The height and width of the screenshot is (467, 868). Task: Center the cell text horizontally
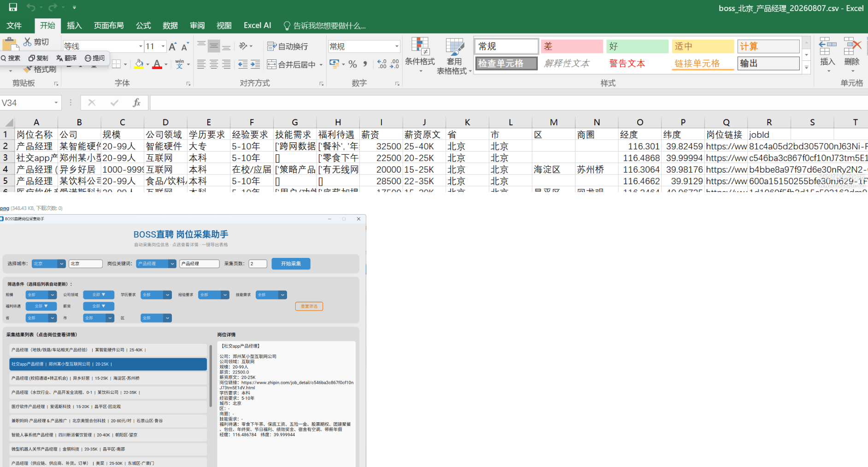[x=214, y=64]
